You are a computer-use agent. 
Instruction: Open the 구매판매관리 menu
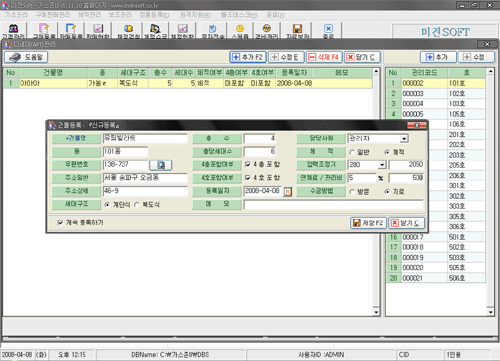click(53, 15)
